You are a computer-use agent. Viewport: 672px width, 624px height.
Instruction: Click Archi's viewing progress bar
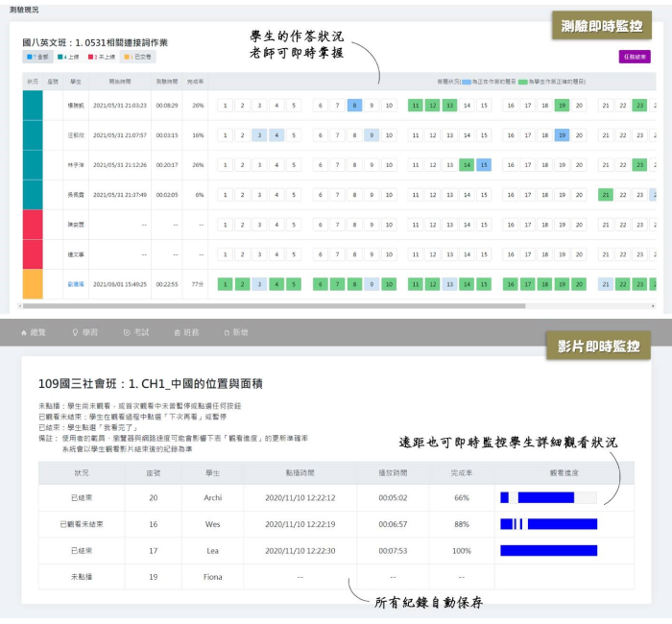coord(548,497)
